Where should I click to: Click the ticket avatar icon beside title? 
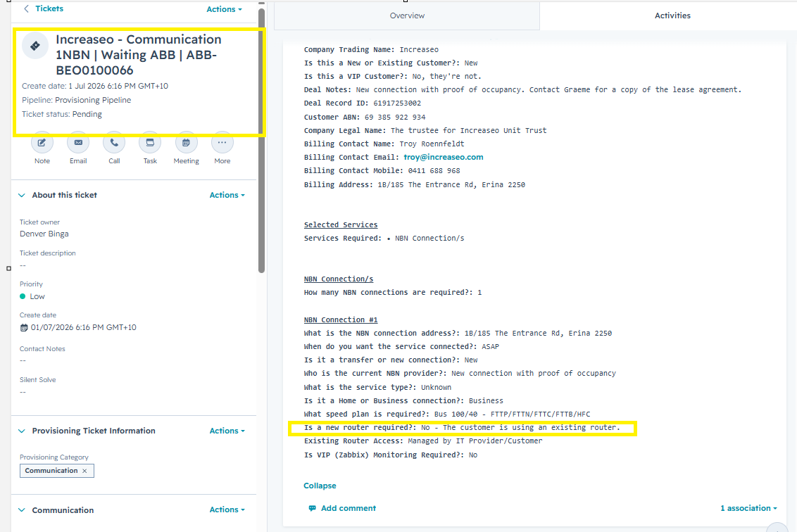click(35, 46)
